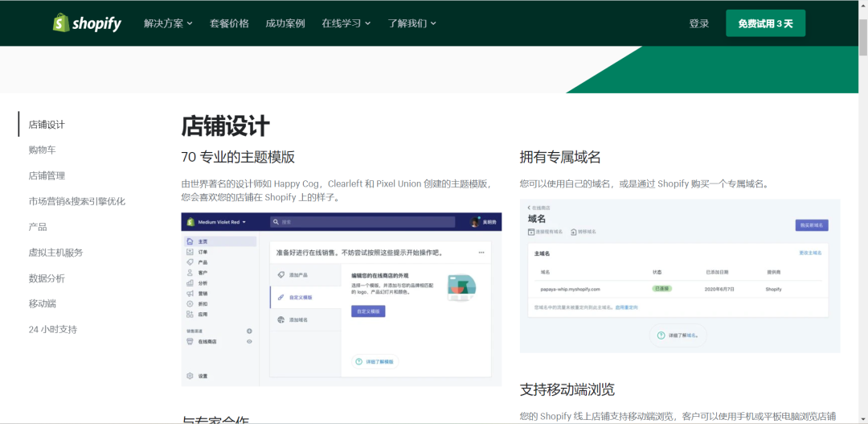Toggle the eye icon beside 在线商店
The width and height of the screenshot is (868, 424).
(x=249, y=341)
